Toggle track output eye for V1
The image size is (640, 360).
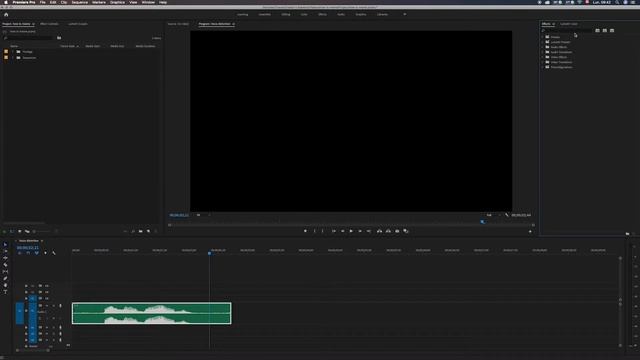tap(47, 298)
